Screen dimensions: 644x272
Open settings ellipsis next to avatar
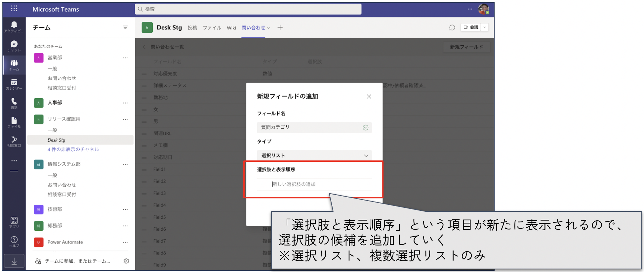pos(470,9)
